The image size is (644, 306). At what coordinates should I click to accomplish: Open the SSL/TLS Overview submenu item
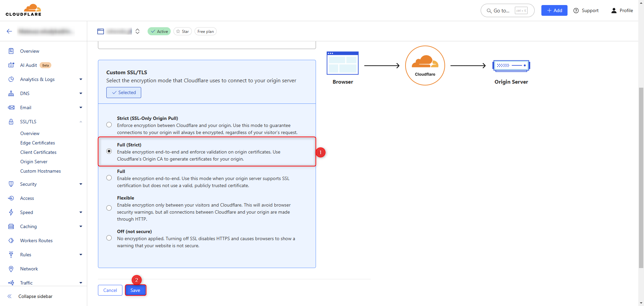[30, 133]
